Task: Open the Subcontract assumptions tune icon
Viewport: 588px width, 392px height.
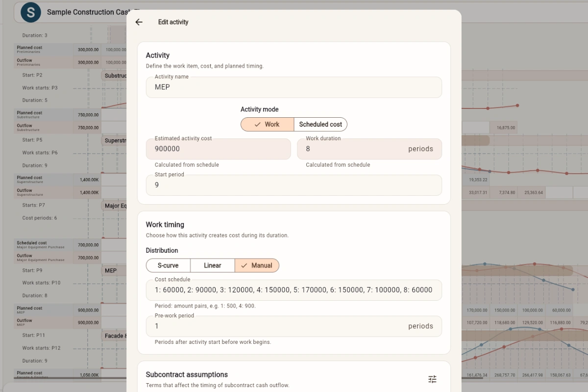Action: pyautogui.click(x=432, y=379)
